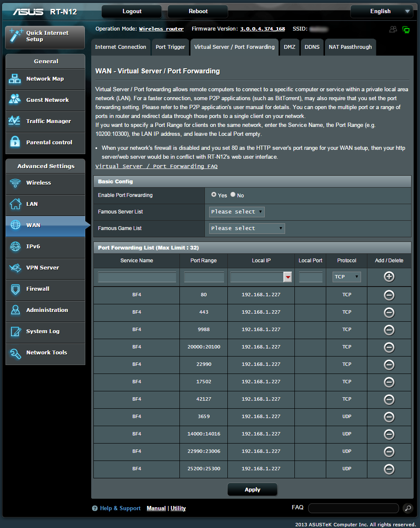Focus the Local Port input field
This screenshot has height=528, width=420.
point(311,277)
